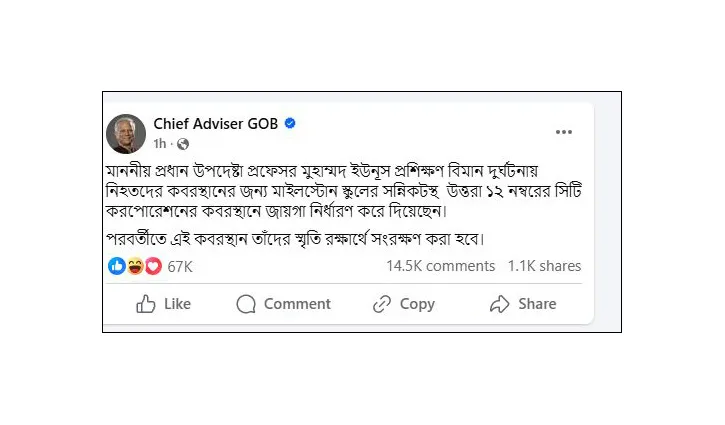The height and width of the screenshot is (425, 725).
Task: Copy the post link with Copy button
Action: 417,304
